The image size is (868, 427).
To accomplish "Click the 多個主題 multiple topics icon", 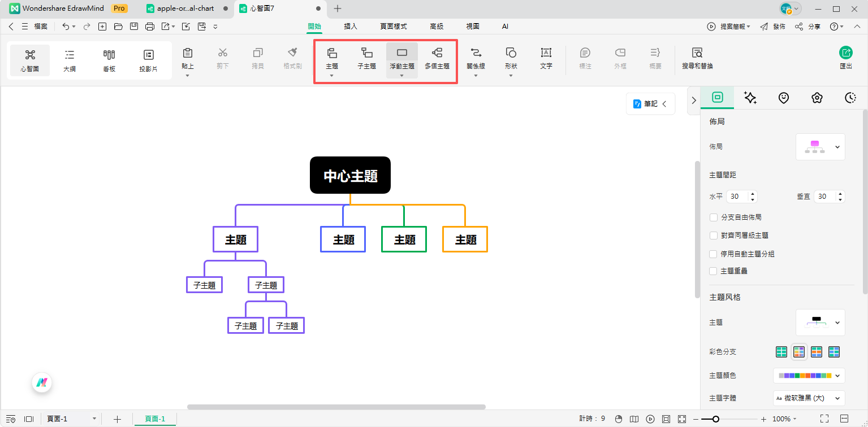I will [x=437, y=58].
